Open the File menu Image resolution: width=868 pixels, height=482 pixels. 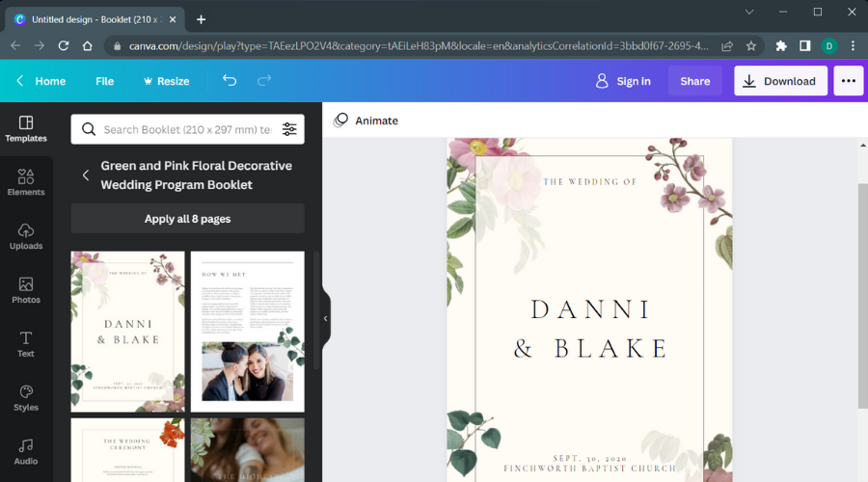coord(104,81)
